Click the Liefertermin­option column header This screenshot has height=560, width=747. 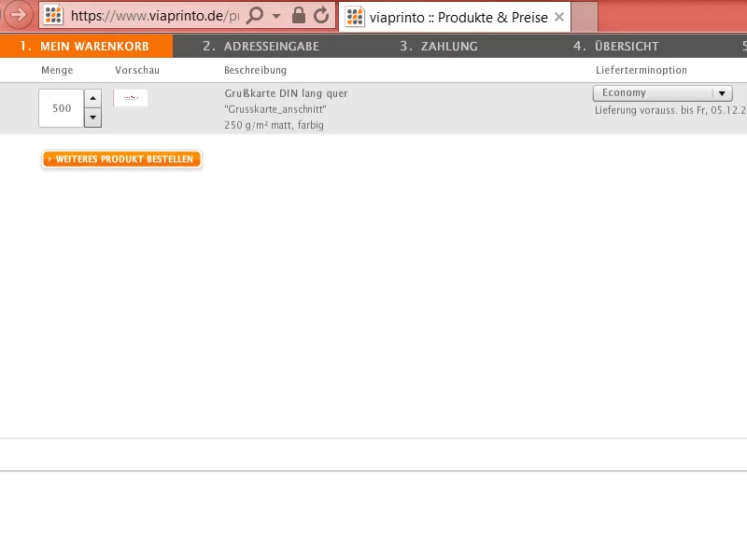click(x=641, y=70)
